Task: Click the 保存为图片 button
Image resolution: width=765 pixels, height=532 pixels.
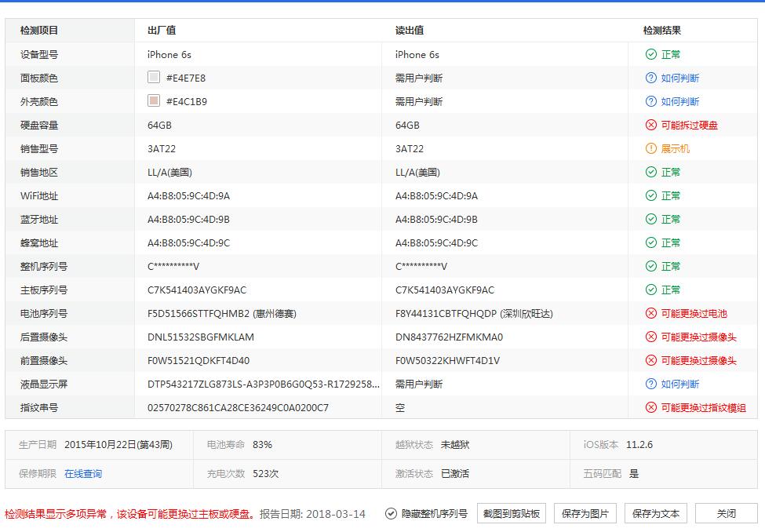Action: point(584,512)
